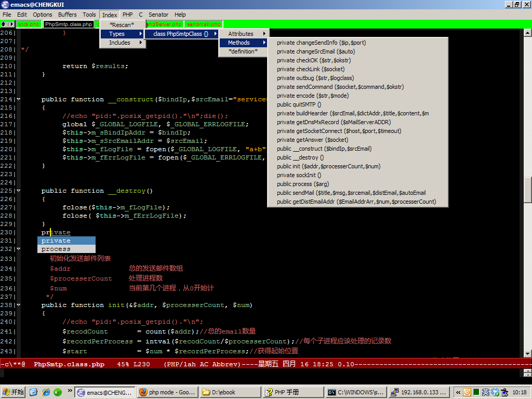Open the Help menu
The height and width of the screenshot is (399, 532).
coord(180,15)
